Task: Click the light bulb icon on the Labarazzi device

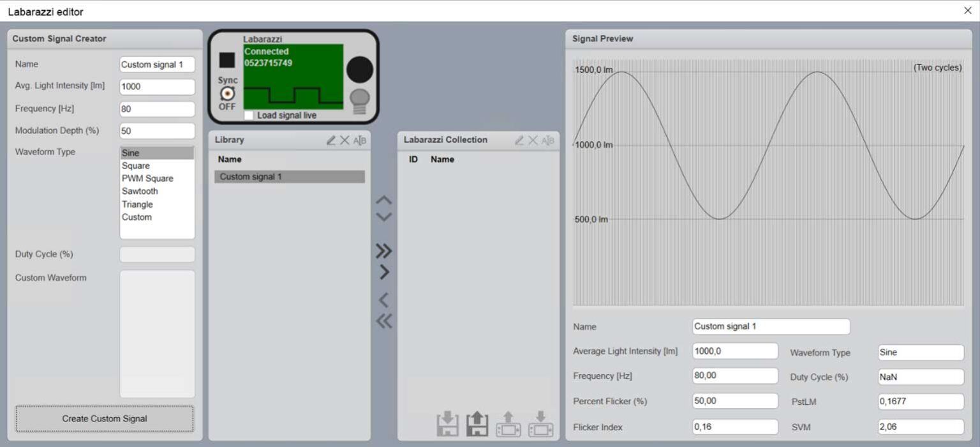Action: click(x=359, y=98)
